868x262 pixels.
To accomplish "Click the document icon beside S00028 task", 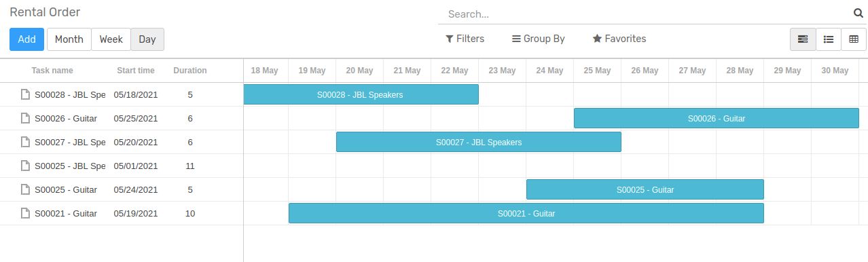I will (x=25, y=94).
